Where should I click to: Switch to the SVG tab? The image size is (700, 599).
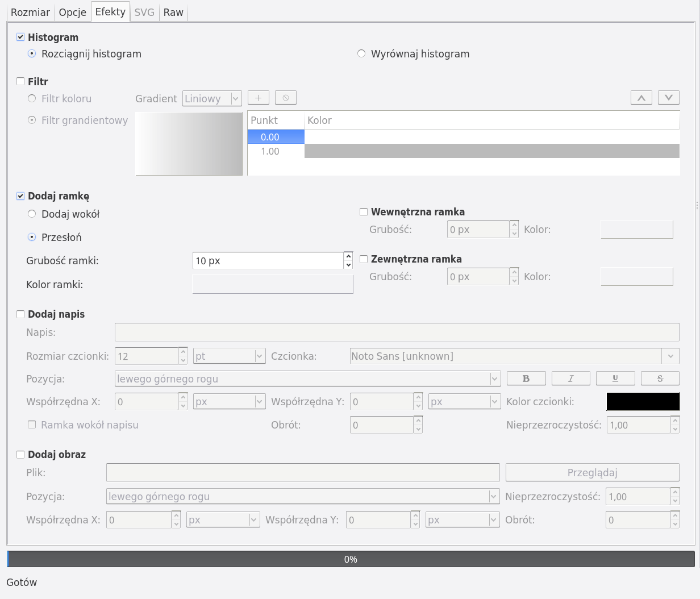[144, 13]
